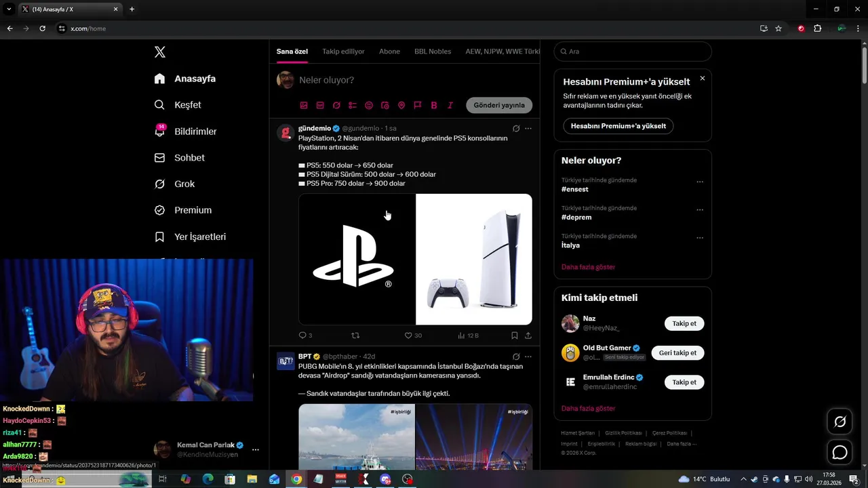
Task: Open a new browser tab with plus
Action: [x=132, y=9]
